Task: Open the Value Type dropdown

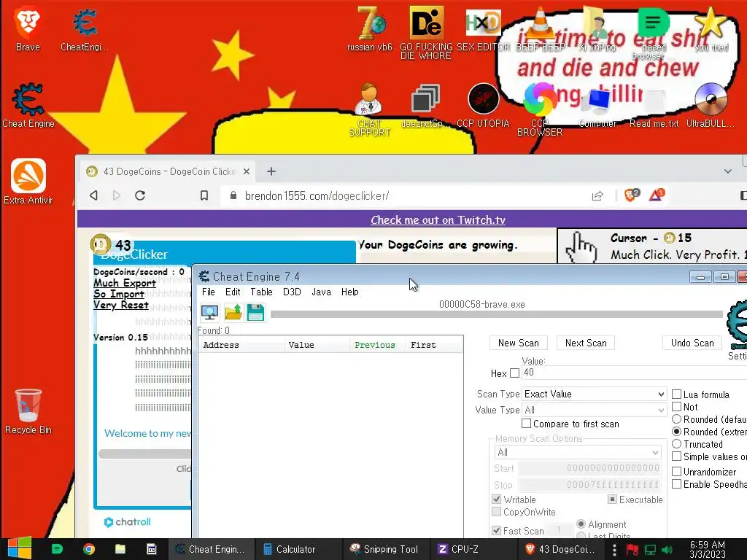Action: coord(594,410)
